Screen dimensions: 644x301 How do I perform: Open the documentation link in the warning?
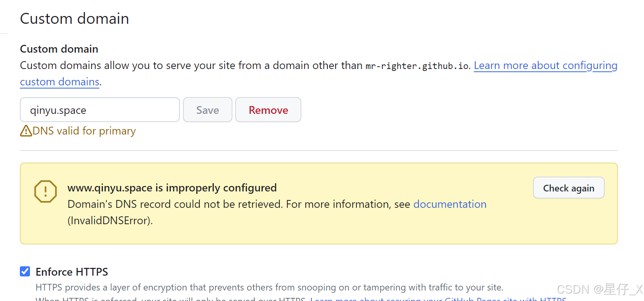pos(450,204)
